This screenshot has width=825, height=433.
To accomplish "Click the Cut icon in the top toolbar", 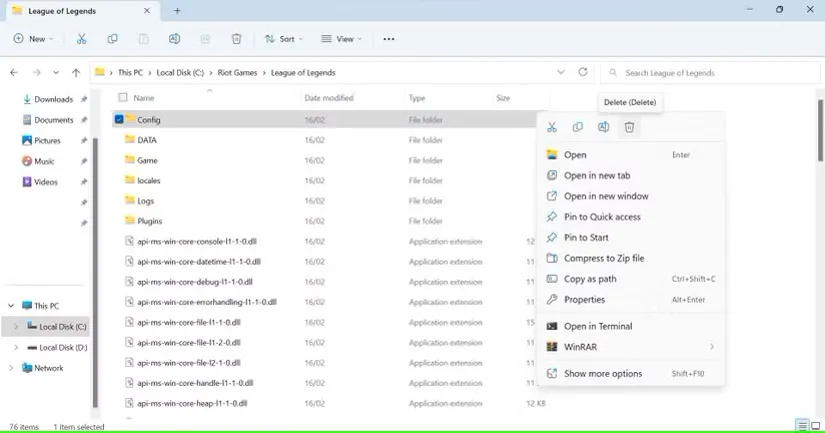I will 82,39.
